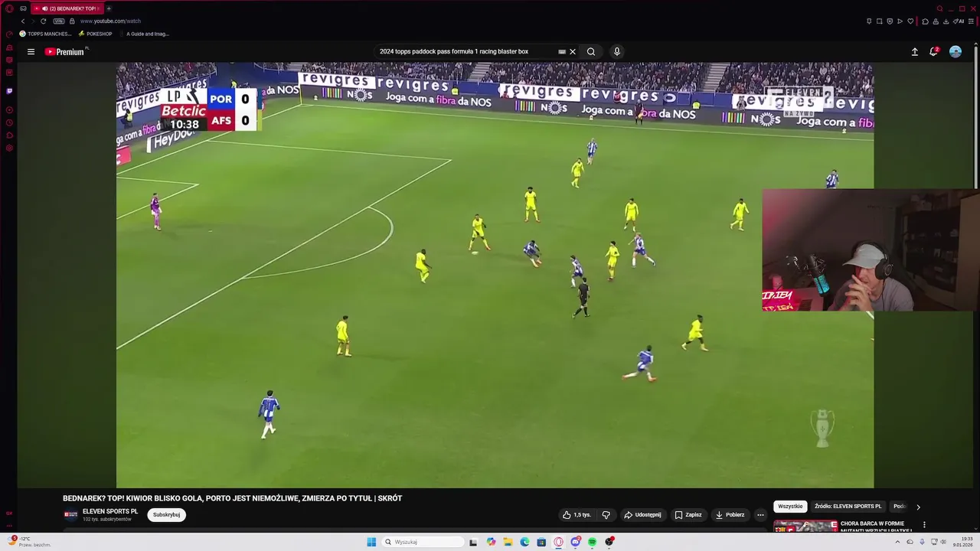
Task: Download the video with Pobierz
Action: click(x=730, y=515)
